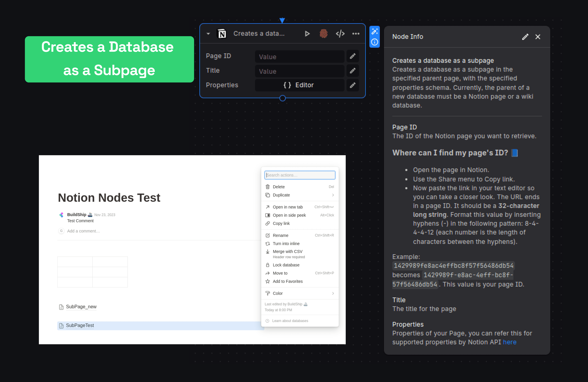Screen dimensions: 588x382
Task: Click the magic wand icon beside the node
Action: pyautogui.click(x=375, y=31)
